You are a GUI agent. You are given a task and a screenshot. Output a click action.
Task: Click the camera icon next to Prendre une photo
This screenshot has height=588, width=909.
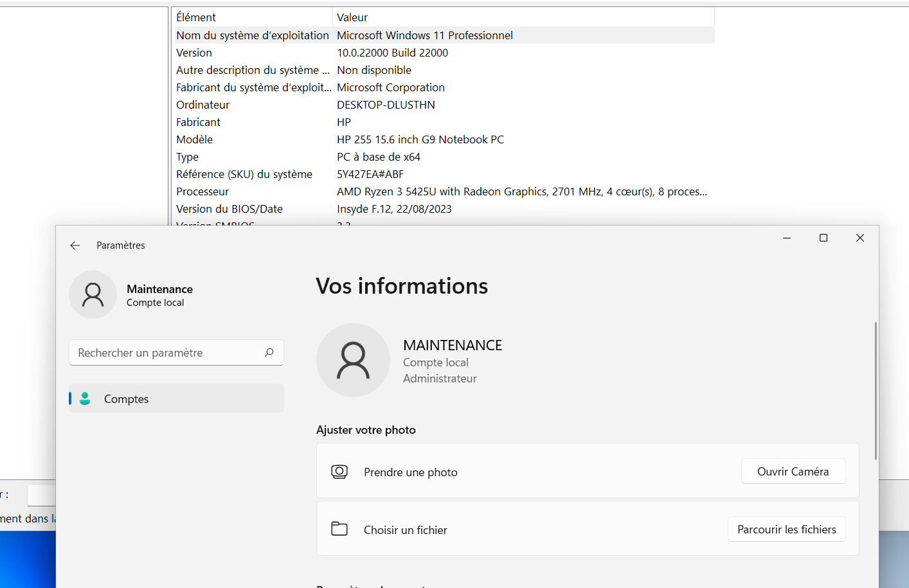click(339, 472)
